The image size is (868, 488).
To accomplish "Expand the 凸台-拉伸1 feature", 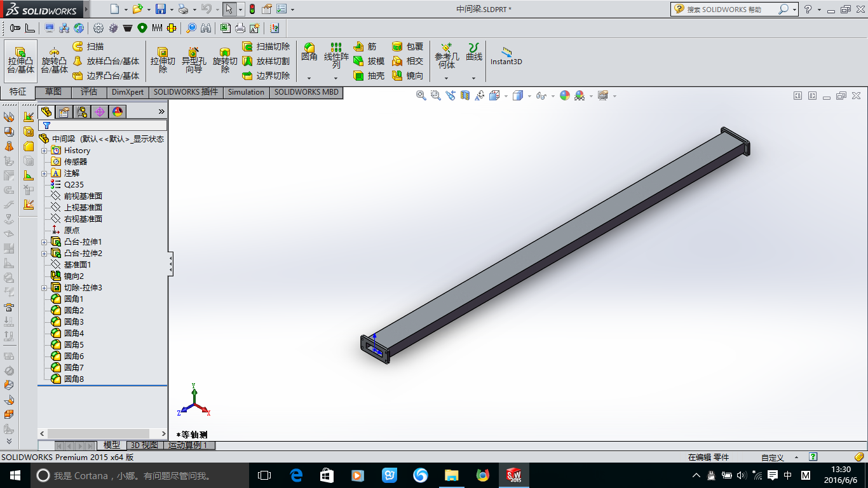I will pos(44,242).
